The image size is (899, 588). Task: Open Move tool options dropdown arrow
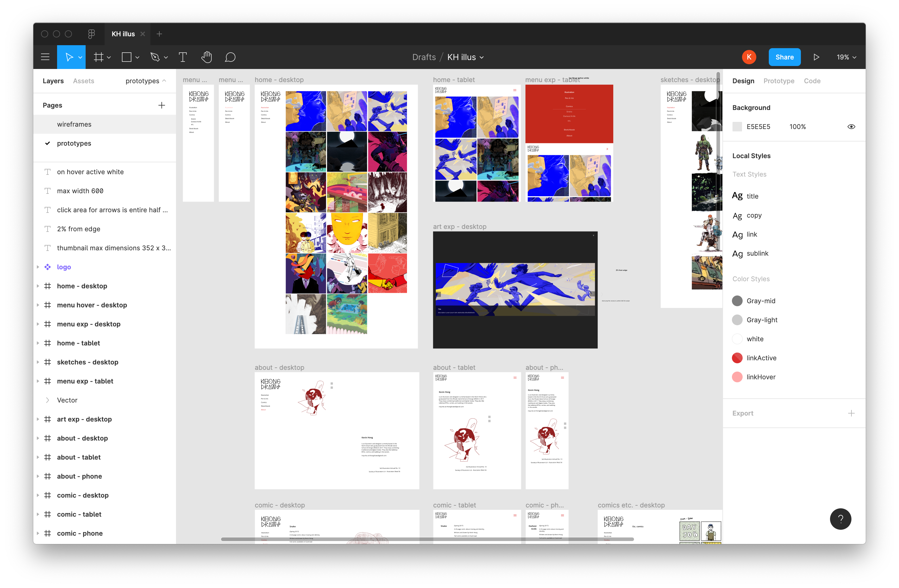point(81,57)
